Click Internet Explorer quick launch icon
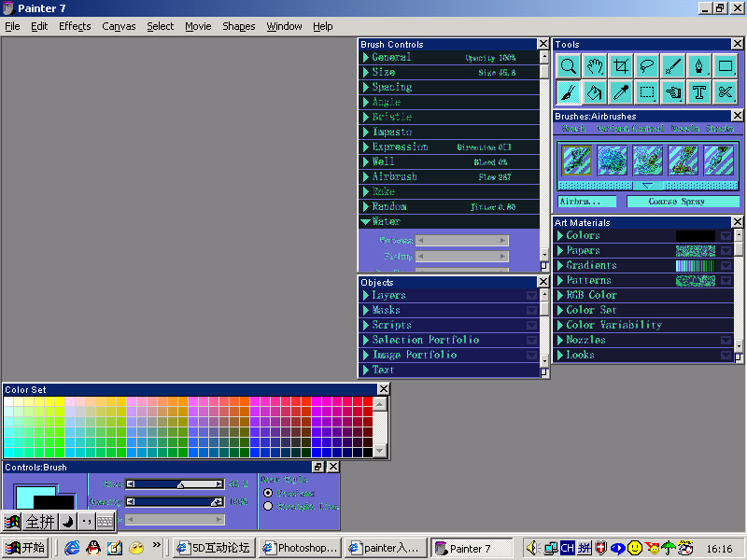This screenshot has height=560, width=747. point(72,548)
